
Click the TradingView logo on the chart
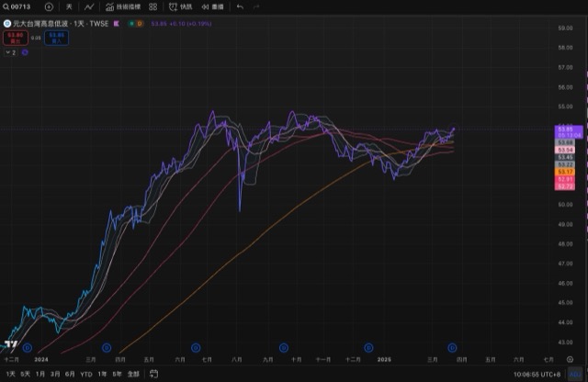(11, 344)
